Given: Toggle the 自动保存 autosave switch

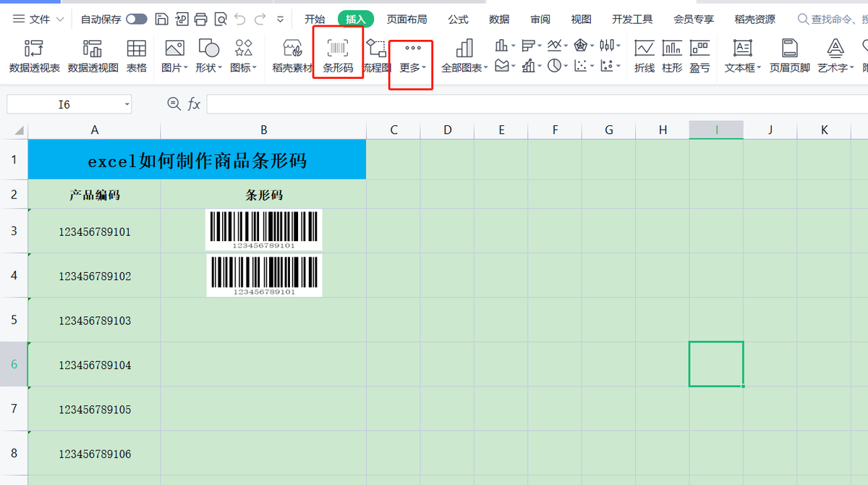Looking at the screenshot, I should 136,19.
